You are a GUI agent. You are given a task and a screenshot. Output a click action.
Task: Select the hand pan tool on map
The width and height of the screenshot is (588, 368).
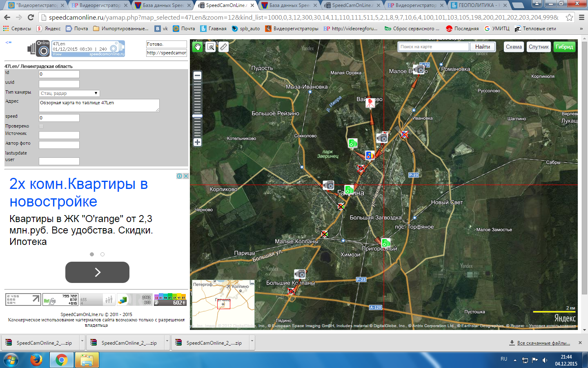[198, 47]
